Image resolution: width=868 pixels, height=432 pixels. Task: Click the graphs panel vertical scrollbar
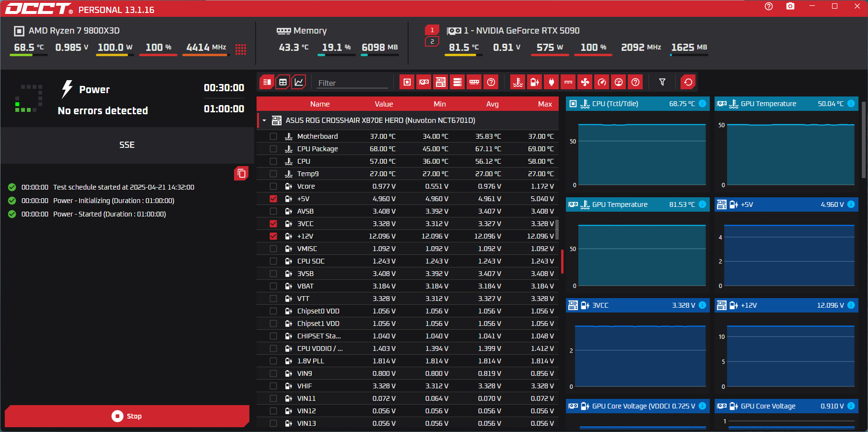pos(864,140)
